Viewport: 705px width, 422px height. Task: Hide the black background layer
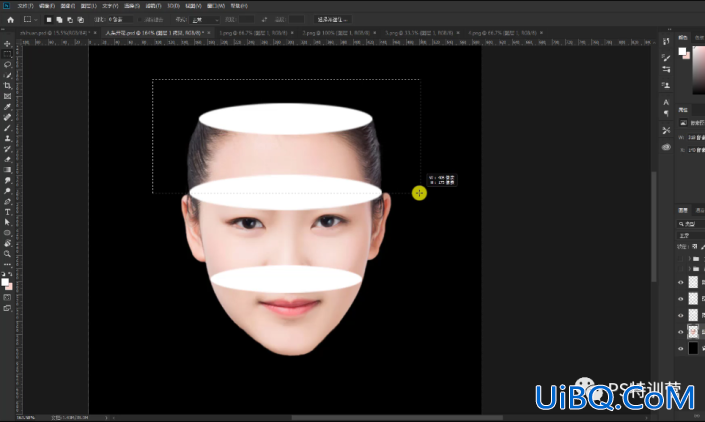pyautogui.click(x=680, y=348)
